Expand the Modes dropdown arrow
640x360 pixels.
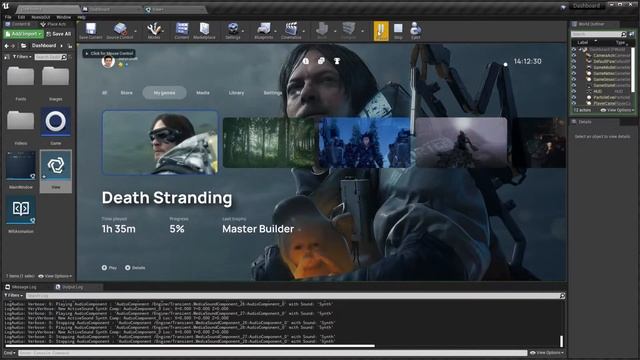[x=163, y=31]
